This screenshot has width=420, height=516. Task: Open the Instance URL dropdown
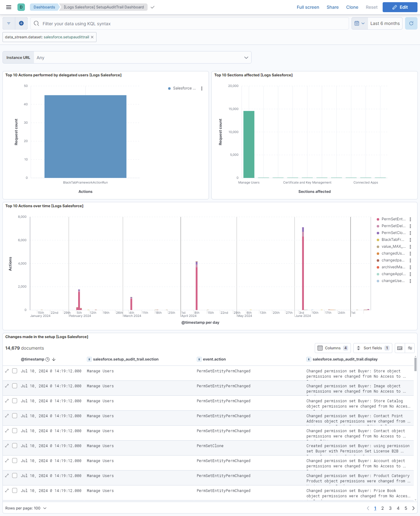(x=142, y=58)
